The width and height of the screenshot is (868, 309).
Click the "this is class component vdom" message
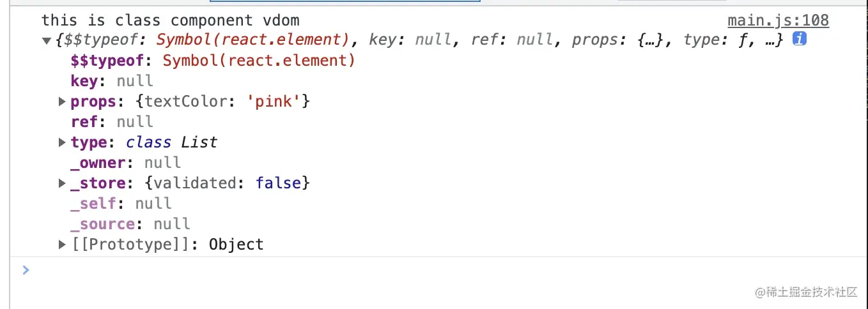tap(170, 20)
